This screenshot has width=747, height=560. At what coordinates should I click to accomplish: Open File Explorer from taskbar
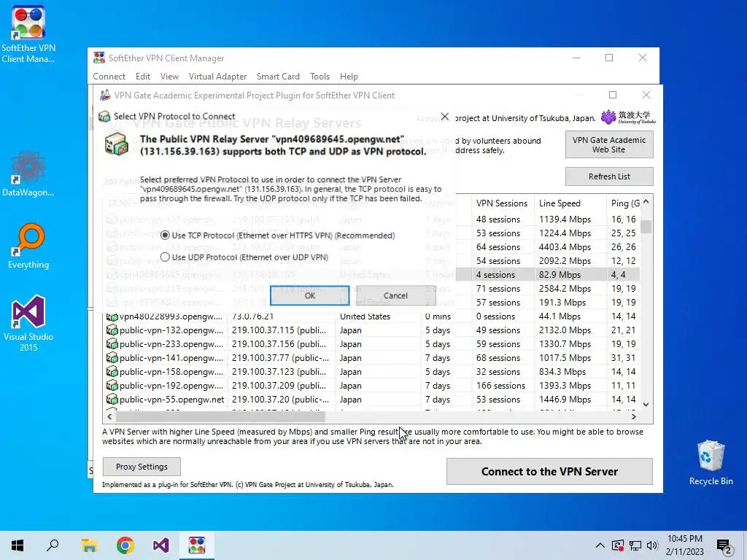(89, 545)
